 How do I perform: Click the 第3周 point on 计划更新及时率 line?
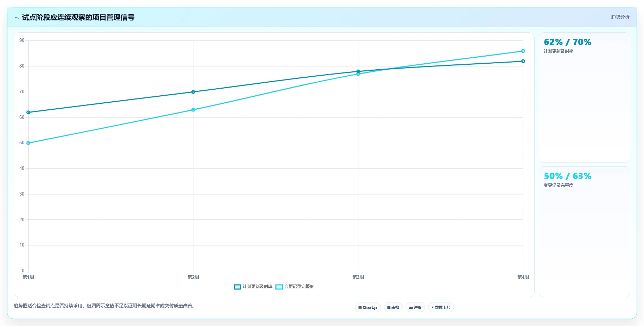click(x=358, y=71)
